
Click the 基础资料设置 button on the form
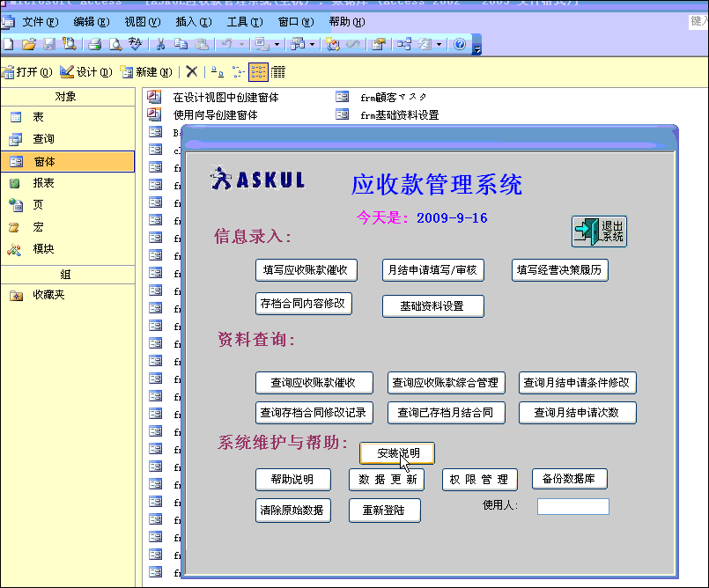coord(432,306)
